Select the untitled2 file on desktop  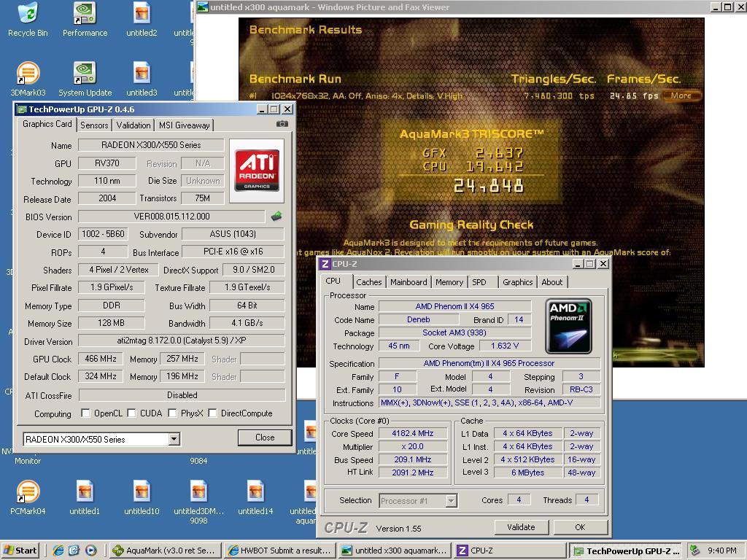click(x=142, y=20)
